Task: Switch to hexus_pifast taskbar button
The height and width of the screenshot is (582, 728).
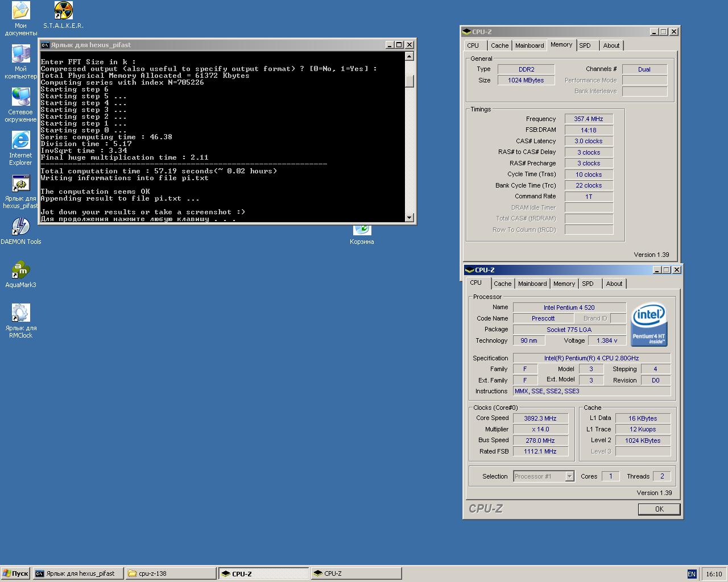Action: [77, 573]
